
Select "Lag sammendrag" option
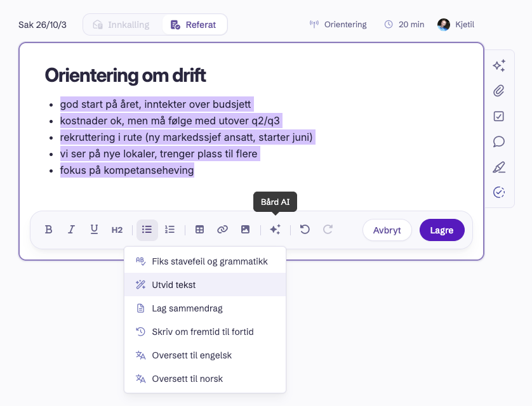tap(205, 308)
